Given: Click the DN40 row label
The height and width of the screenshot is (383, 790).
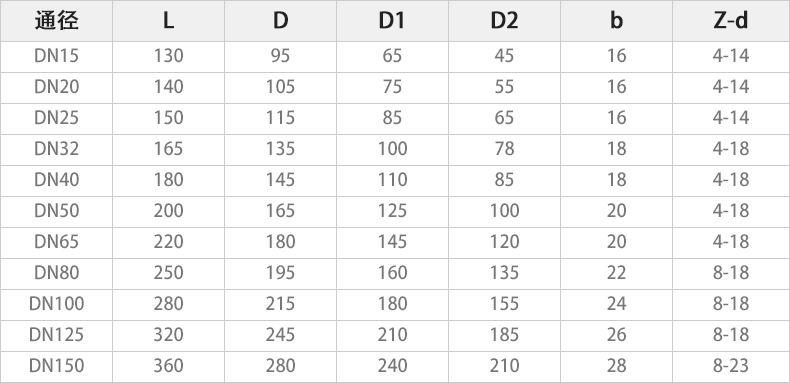Looking at the screenshot, I should pyautogui.click(x=56, y=180).
